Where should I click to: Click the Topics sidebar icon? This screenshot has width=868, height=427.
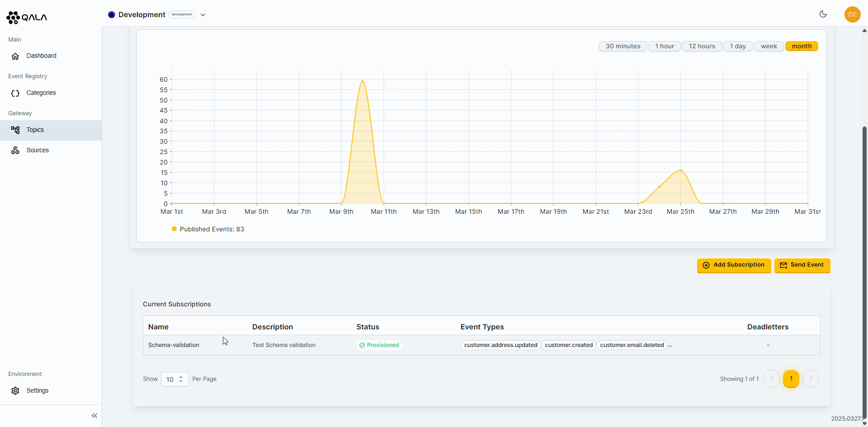pyautogui.click(x=15, y=130)
